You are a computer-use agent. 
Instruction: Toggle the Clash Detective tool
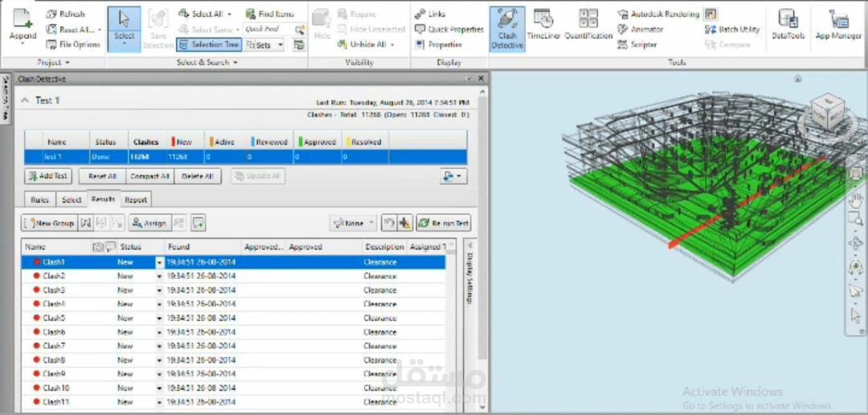point(507,29)
